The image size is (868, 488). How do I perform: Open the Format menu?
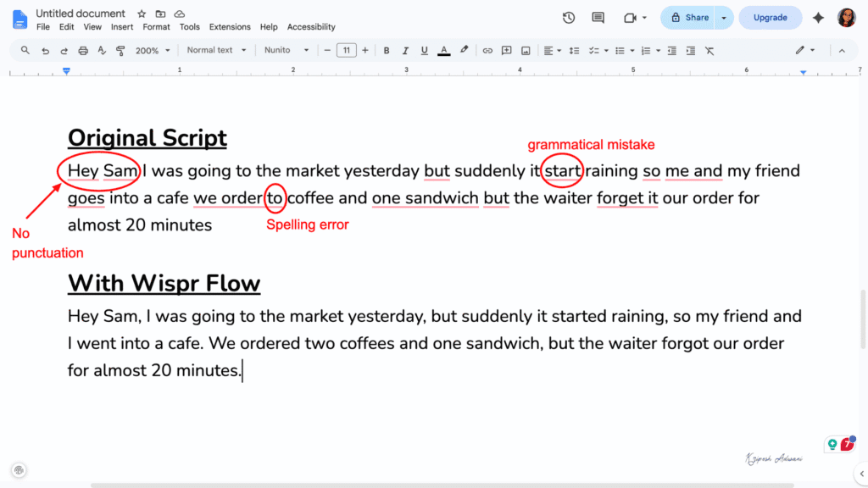coord(156,27)
